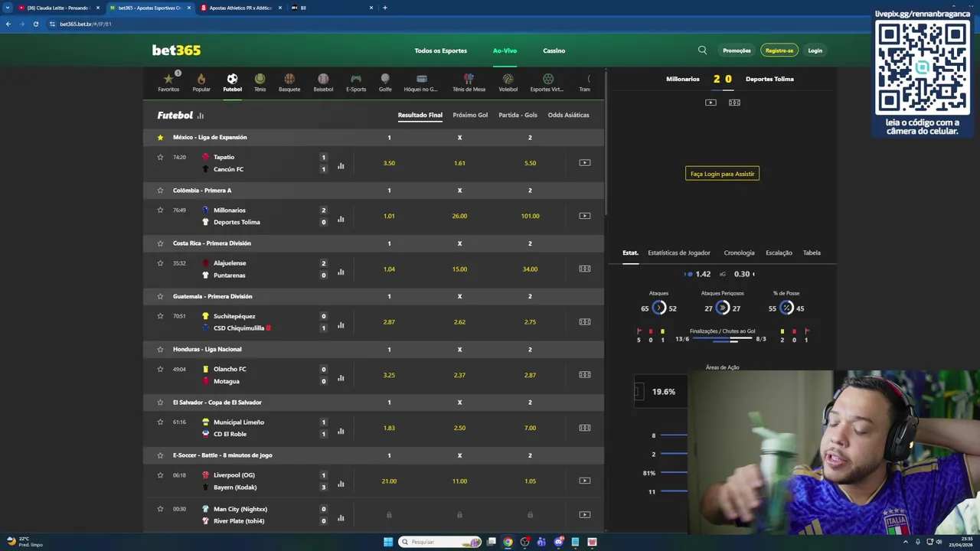Click Faça Login para Assistir button
980x551 pixels.
pyautogui.click(x=722, y=174)
